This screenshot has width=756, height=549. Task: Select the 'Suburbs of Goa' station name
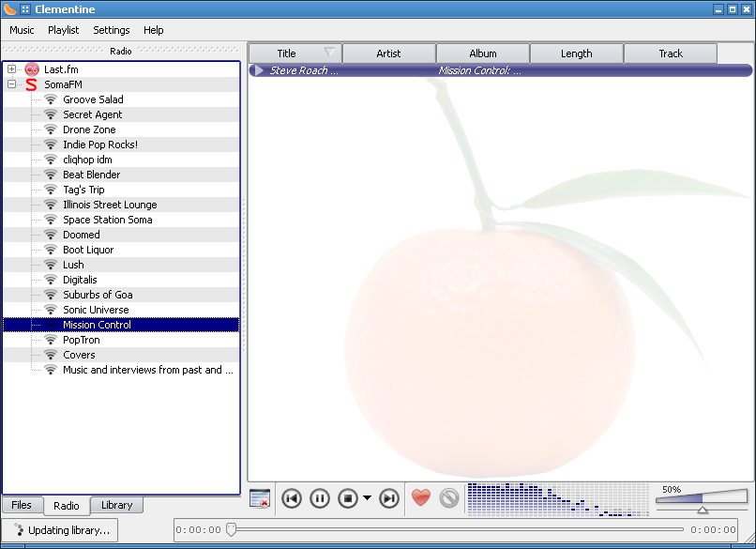[98, 295]
